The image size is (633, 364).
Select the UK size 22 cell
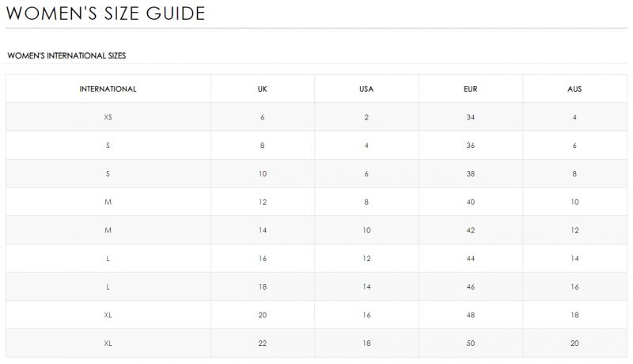(263, 343)
